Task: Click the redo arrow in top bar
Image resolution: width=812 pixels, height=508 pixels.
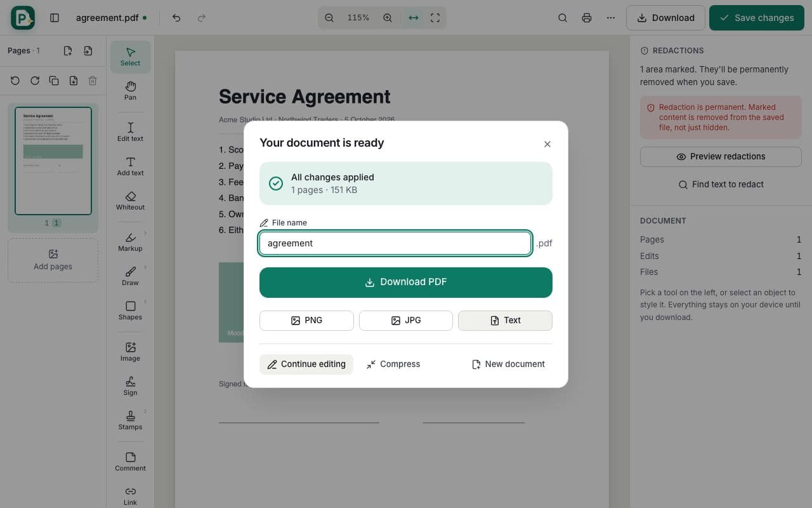Action: (x=202, y=18)
